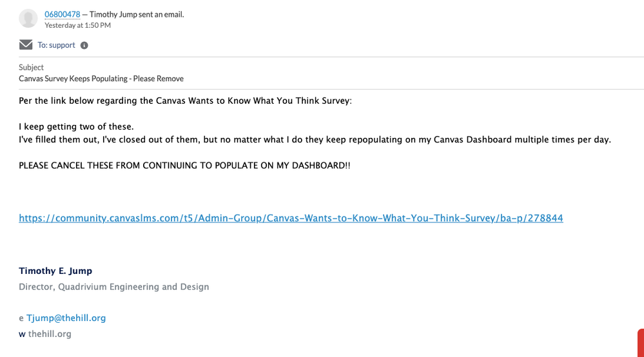
Task: Click the "Subject" field label
Action: coord(31,67)
